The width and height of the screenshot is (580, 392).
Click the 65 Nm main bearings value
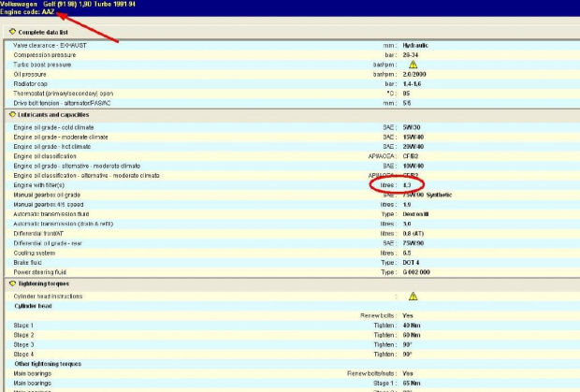[412, 383]
